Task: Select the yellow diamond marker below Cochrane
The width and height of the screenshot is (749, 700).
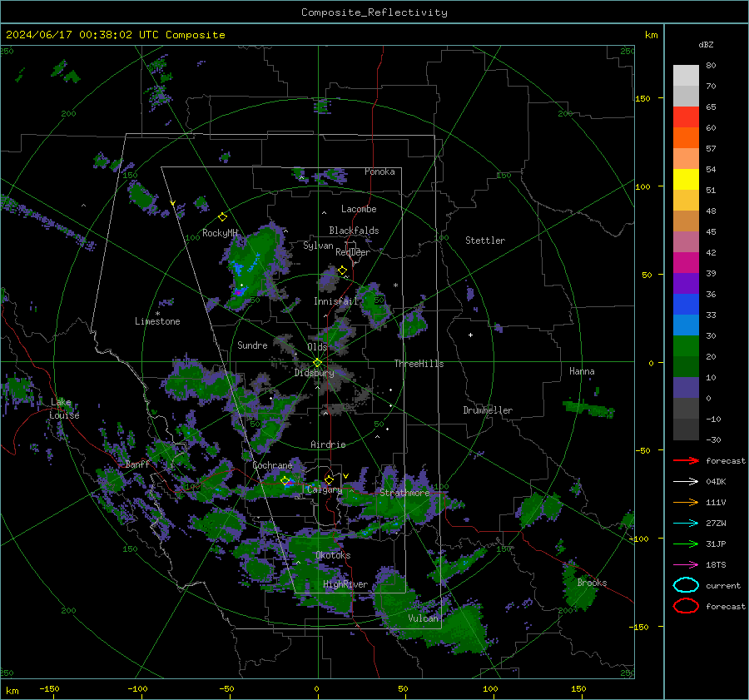Action: click(285, 481)
